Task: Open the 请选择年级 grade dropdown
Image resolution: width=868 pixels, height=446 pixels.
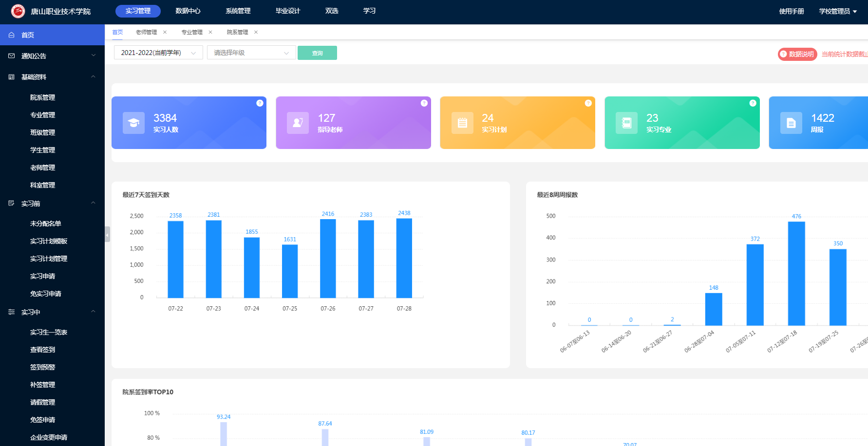Action: tap(251, 53)
